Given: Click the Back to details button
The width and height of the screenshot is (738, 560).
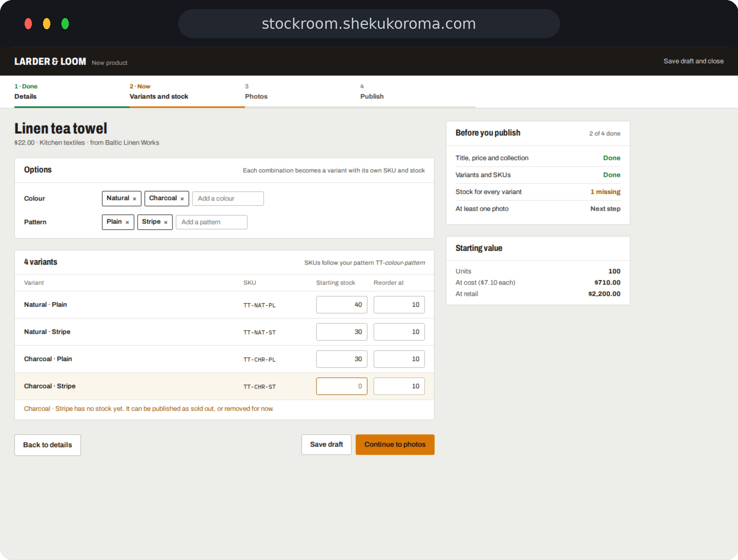Looking at the screenshot, I should click(48, 445).
